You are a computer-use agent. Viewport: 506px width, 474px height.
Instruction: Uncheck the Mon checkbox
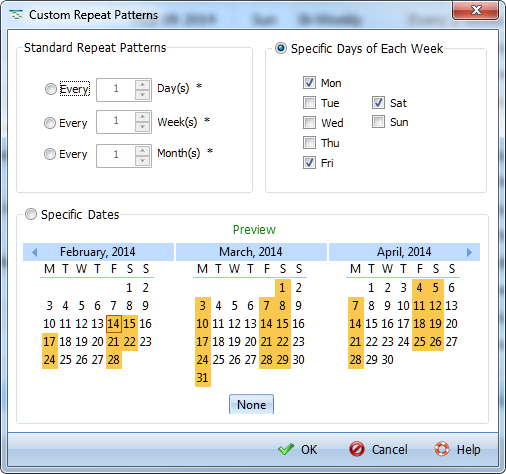309,83
